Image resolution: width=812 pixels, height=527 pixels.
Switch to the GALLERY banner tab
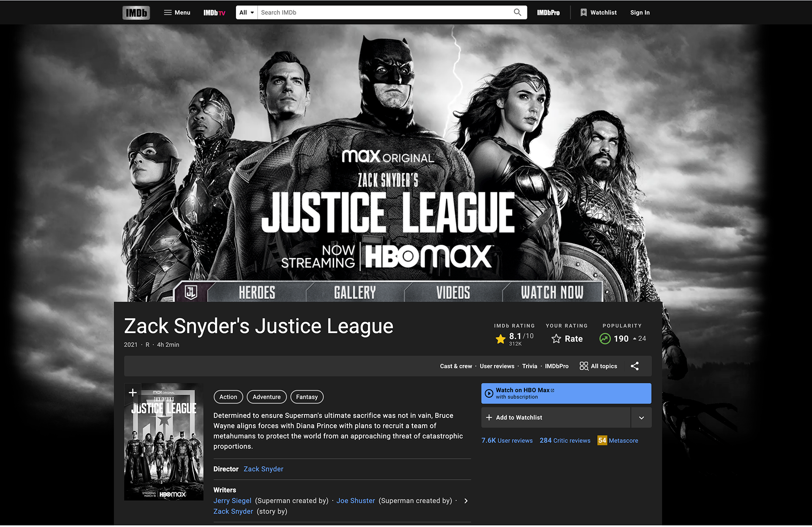[x=355, y=292]
